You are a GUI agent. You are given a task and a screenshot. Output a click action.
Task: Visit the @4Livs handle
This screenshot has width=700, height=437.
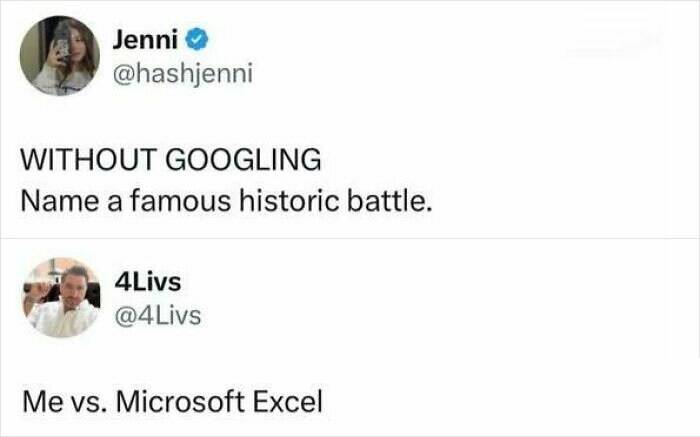(x=159, y=317)
